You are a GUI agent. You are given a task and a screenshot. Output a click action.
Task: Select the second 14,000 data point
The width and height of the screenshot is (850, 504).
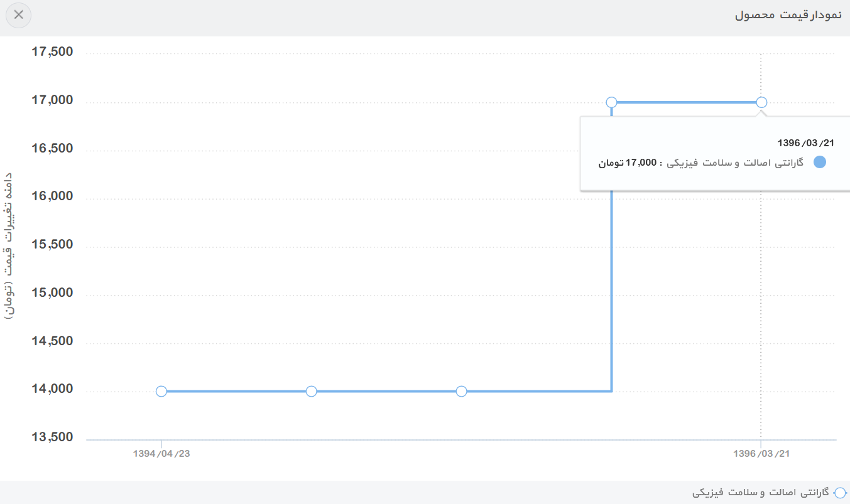point(311,391)
